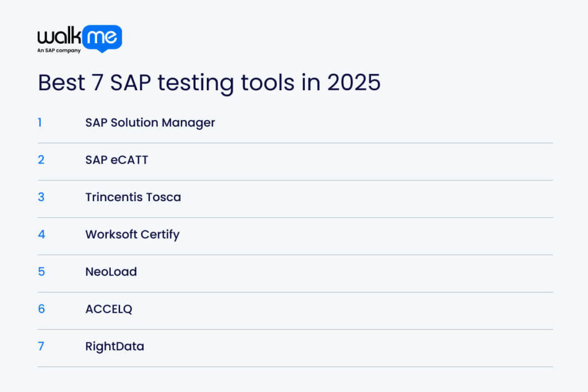
Task: Click the number 5 beside NeoLoad
Action: (41, 272)
